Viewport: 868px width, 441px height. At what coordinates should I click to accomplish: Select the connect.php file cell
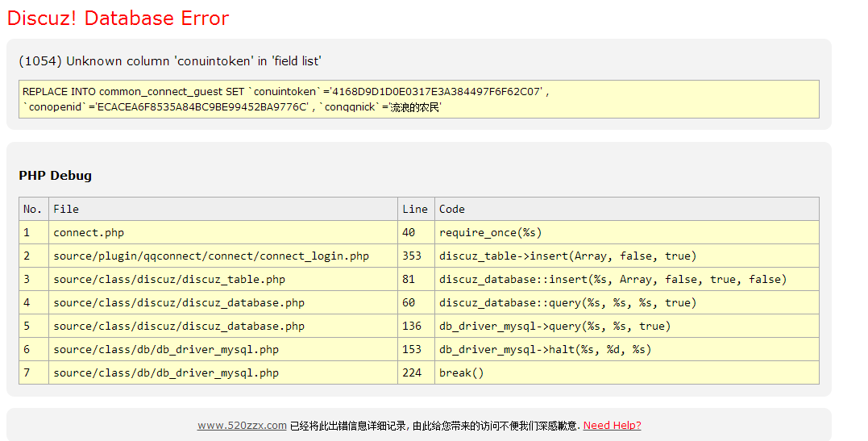(89, 233)
